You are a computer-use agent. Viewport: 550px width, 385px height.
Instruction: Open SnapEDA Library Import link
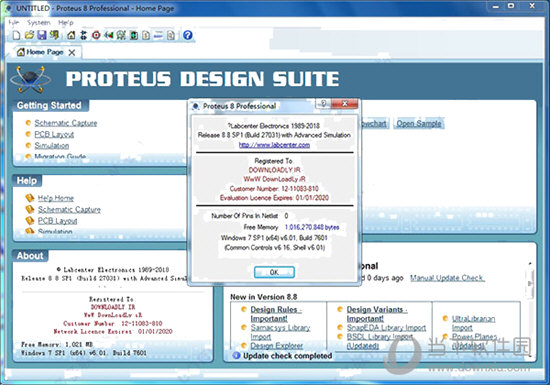[386, 328]
